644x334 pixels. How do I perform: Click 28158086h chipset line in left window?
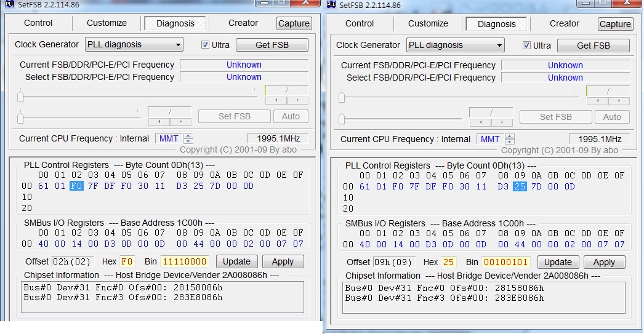(123, 287)
